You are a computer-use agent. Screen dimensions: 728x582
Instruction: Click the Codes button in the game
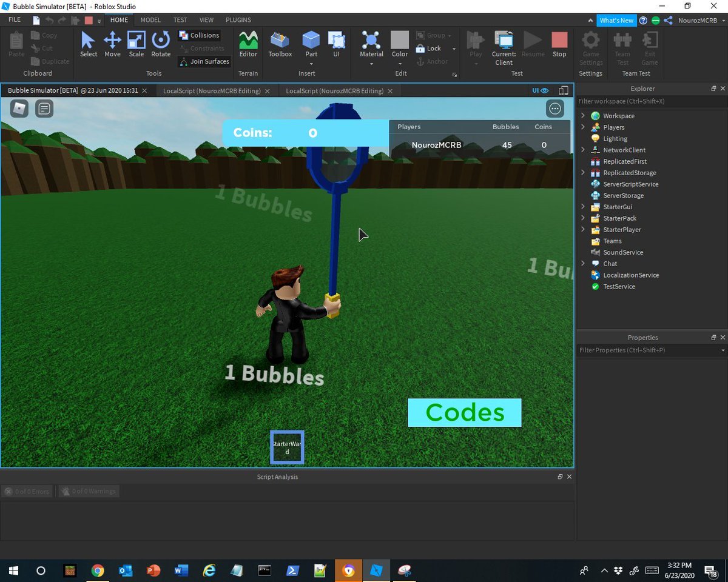[x=465, y=413]
